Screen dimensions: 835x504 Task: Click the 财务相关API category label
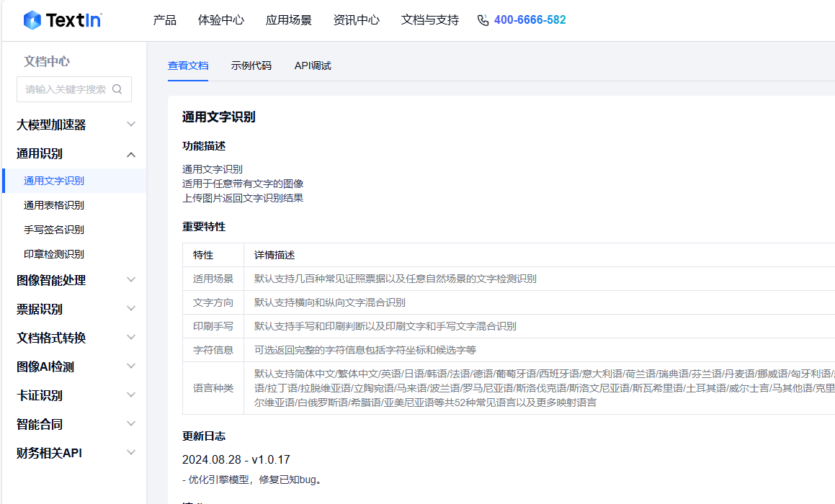[49, 452]
